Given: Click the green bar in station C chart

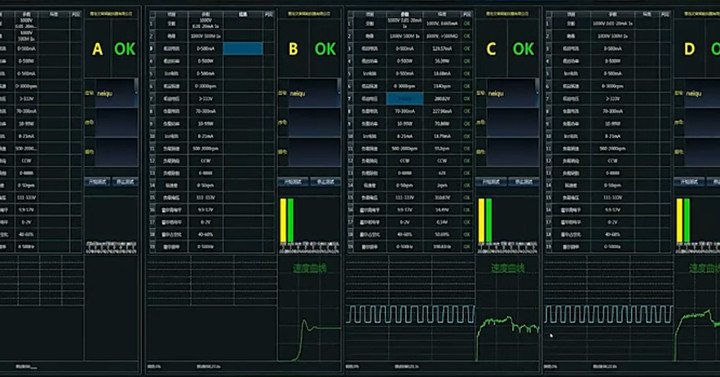Looking at the screenshot, I should click(489, 220).
